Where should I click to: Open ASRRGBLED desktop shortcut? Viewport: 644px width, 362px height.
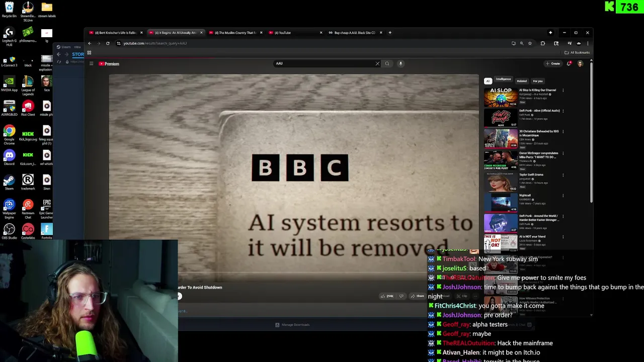tap(9, 108)
